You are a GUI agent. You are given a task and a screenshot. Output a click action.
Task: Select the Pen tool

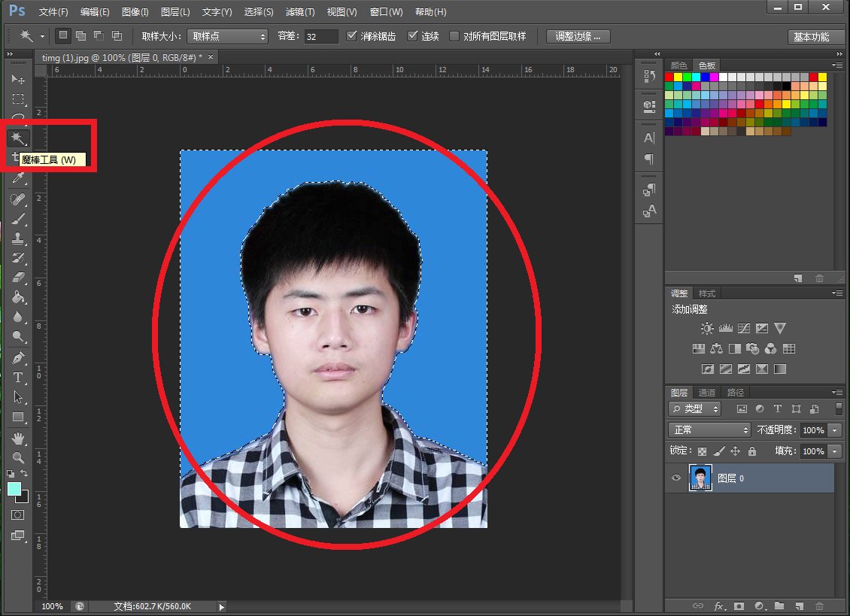click(x=18, y=357)
